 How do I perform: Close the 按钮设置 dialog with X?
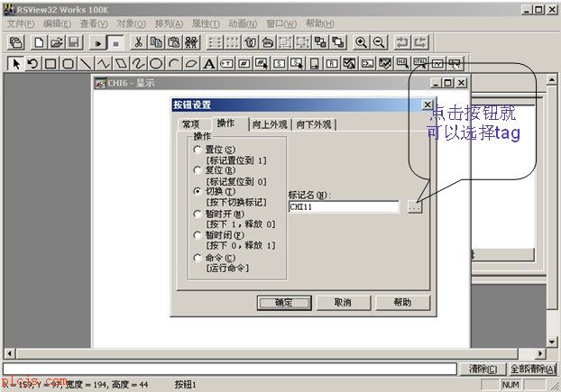[428, 105]
